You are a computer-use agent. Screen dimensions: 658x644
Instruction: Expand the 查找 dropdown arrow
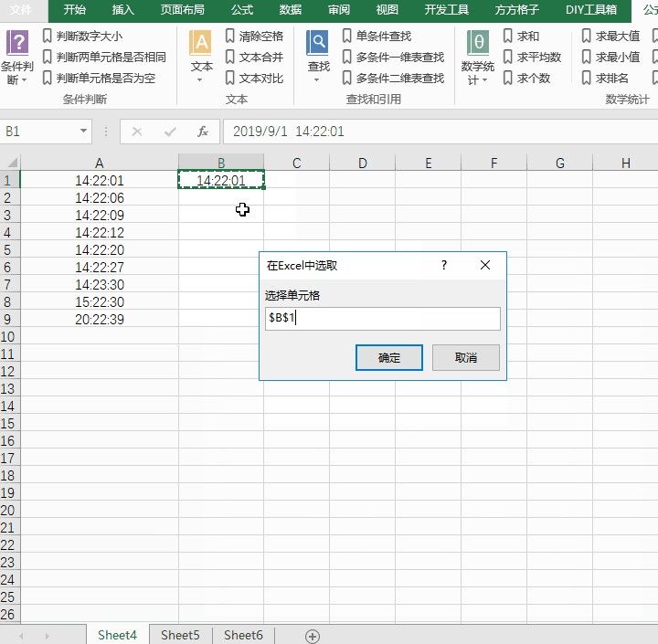pyautogui.click(x=317, y=80)
